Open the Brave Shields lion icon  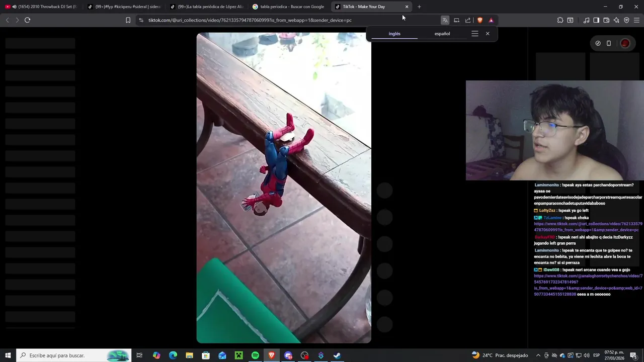tap(480, 20)
